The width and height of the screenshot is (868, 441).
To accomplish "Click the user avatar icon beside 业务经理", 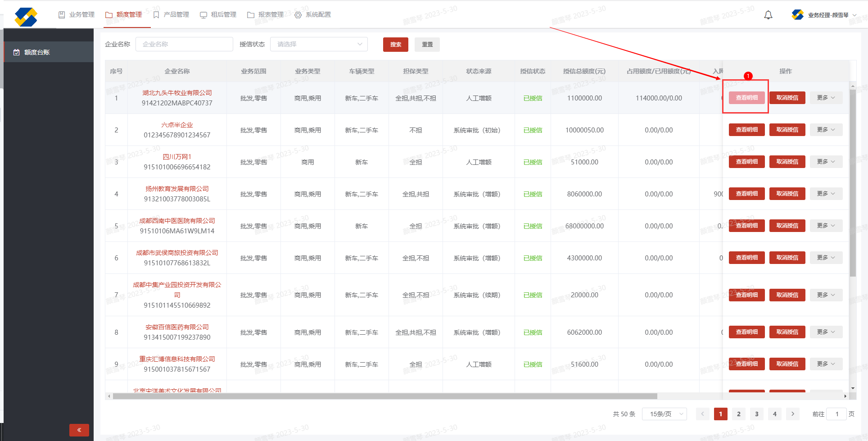I will tap(797, 15).
